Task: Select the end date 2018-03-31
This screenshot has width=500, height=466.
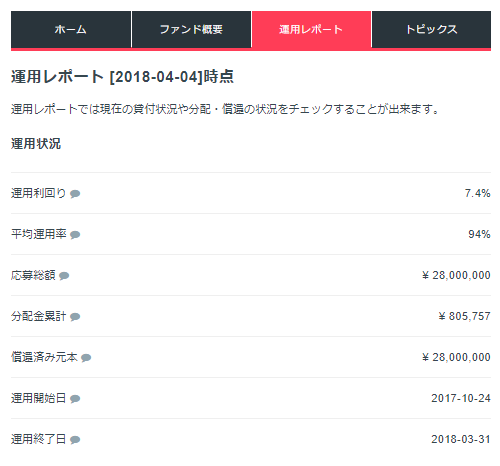Action: tap(461, 439)
